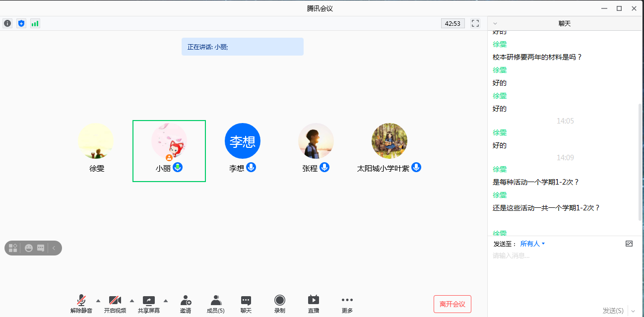This screenshot has width=644, height=317.
Task: Open the dropdown arrow next to 发送(S)
Action: (x=633, y=311)
